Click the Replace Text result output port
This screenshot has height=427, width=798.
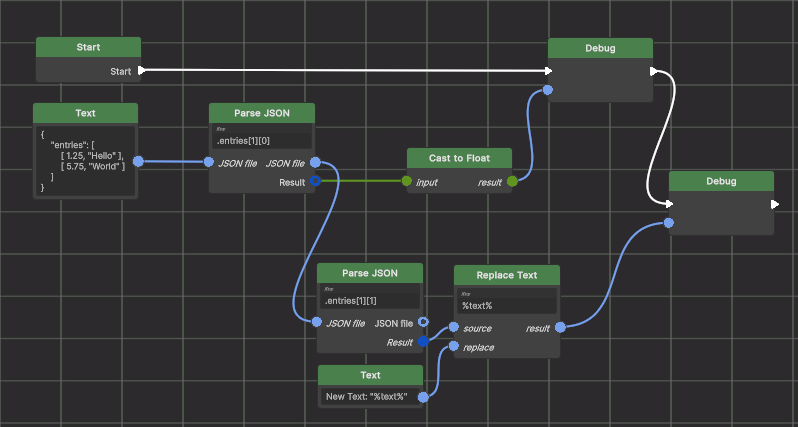click(560, 327)
